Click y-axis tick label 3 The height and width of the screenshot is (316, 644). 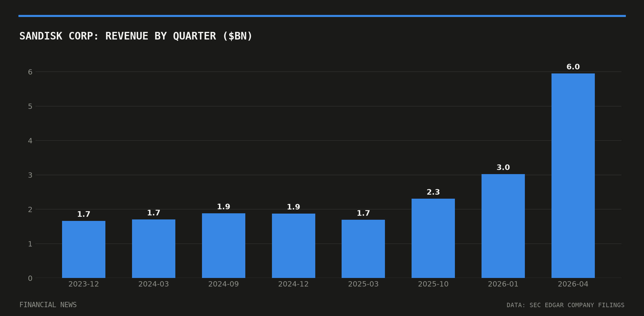[30, 175]
